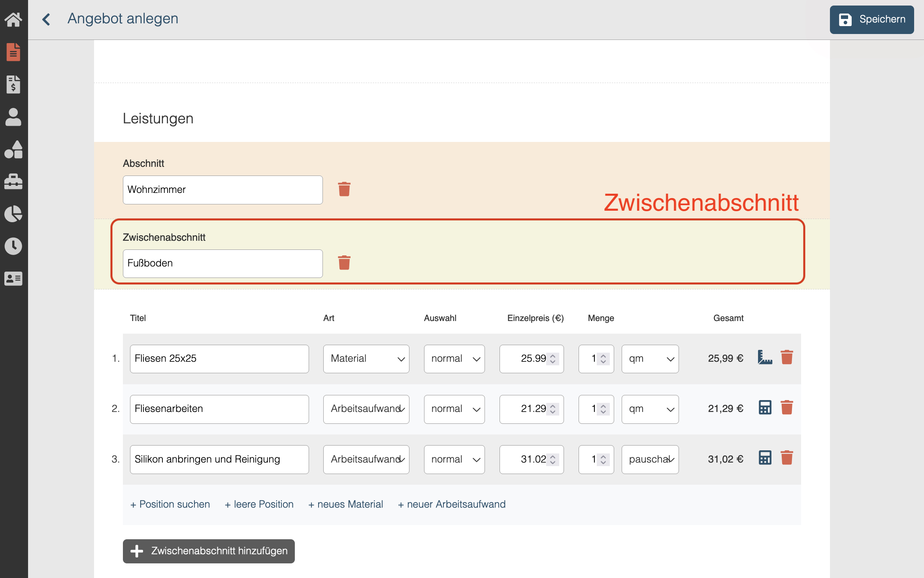Click the Angebot anlegen page title
924x578 pixels.
pyautogui.click(x=123, y=19)
